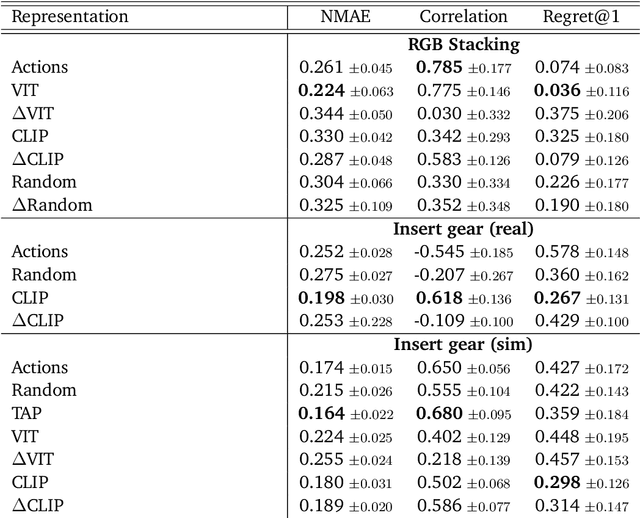Screen dimensions: 640x518
Task: Select the bold 0.198 NMAE value
Action: pos(321,297)
